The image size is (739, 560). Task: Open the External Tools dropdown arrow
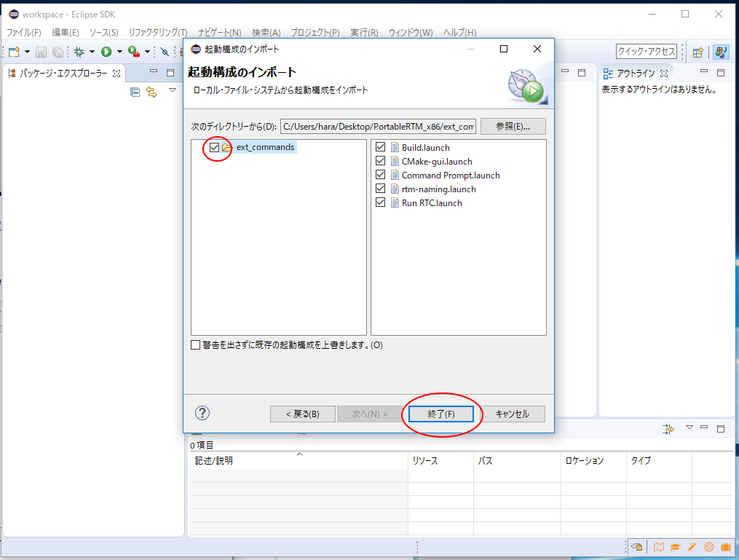[x=147, y=52]
